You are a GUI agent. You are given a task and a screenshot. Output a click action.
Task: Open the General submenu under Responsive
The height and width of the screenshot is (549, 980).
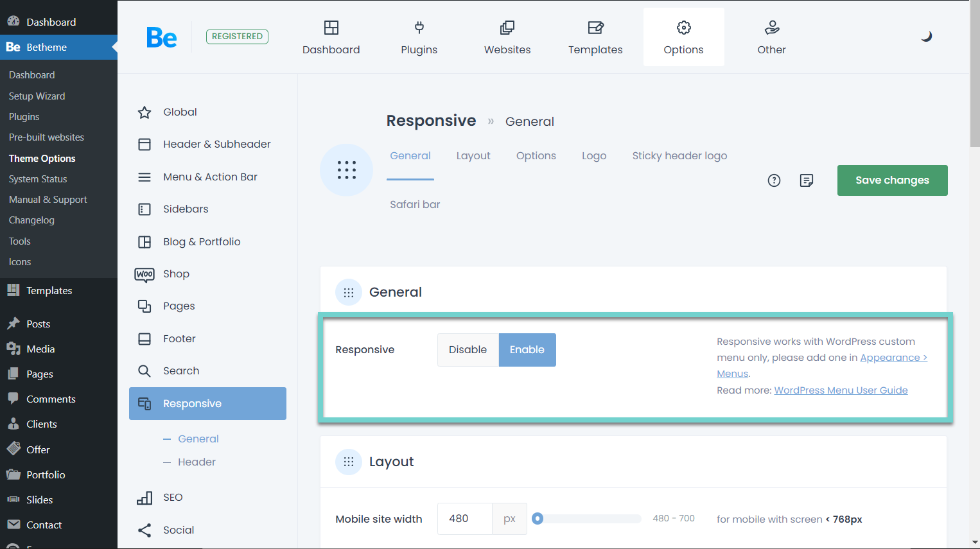(198, 439)
